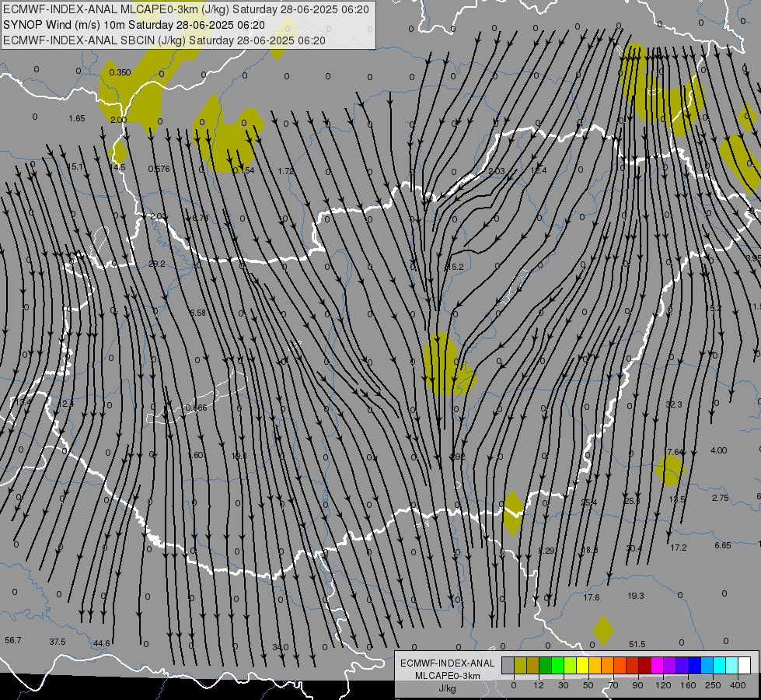
Task: Click the map value '2.75'
Action: 721,498
